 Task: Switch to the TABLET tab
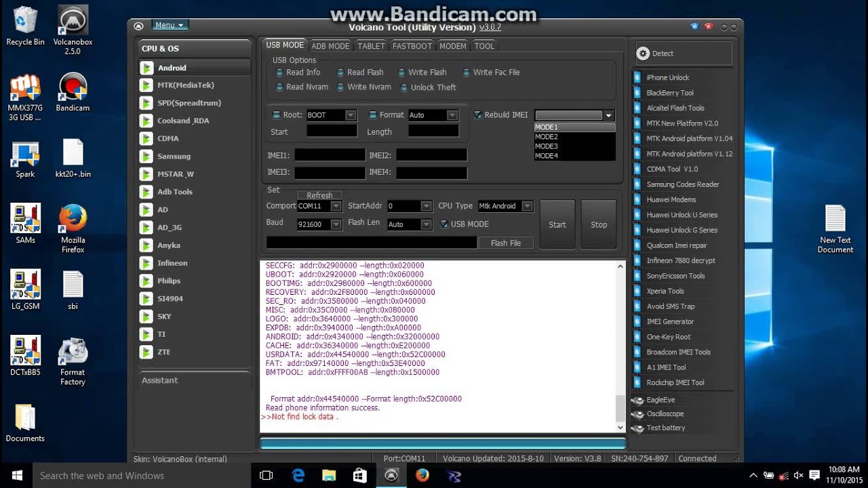click(x=371, y=46)
